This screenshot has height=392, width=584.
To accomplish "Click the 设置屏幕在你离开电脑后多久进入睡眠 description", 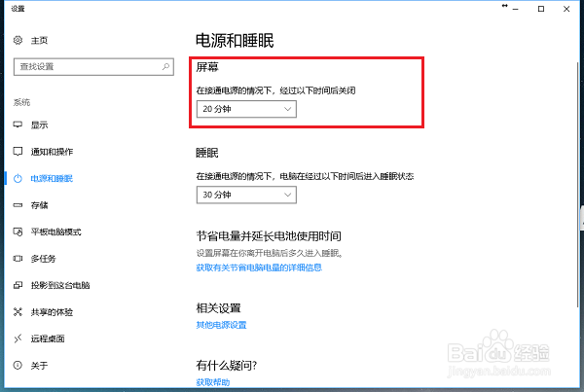I will (x=270, y=254).
